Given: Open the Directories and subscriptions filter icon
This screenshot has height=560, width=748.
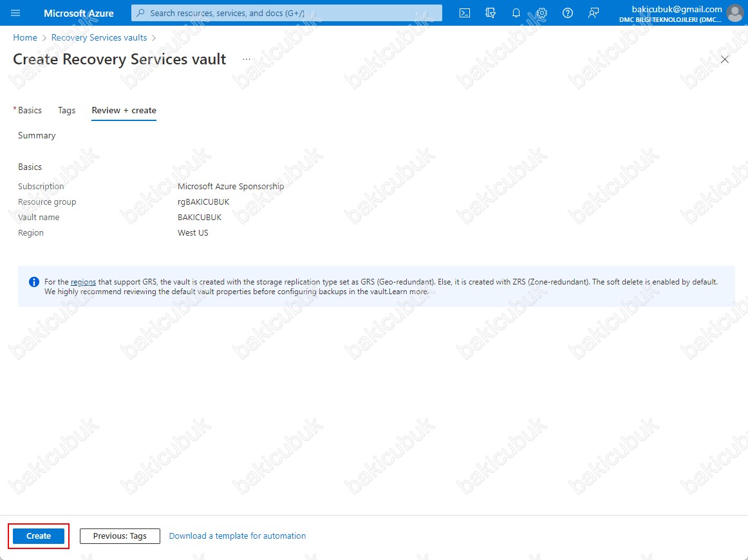Looking at the screenshot, I should [491, 13].
